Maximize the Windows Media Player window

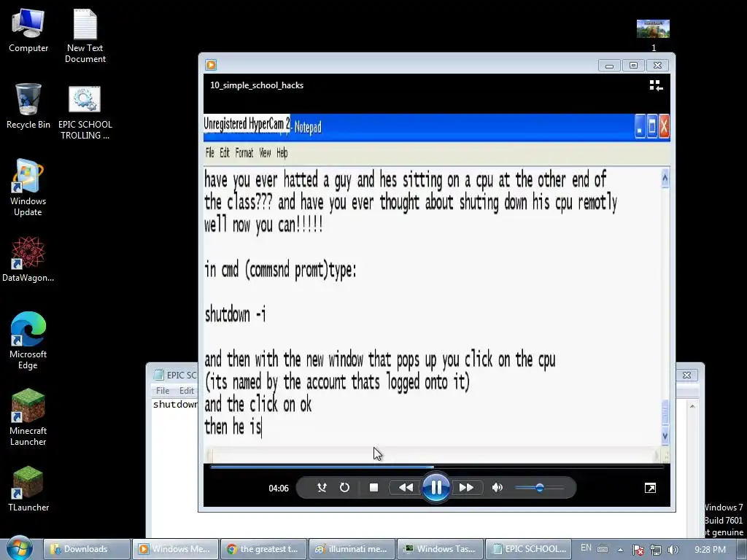[x=633, y=65]
